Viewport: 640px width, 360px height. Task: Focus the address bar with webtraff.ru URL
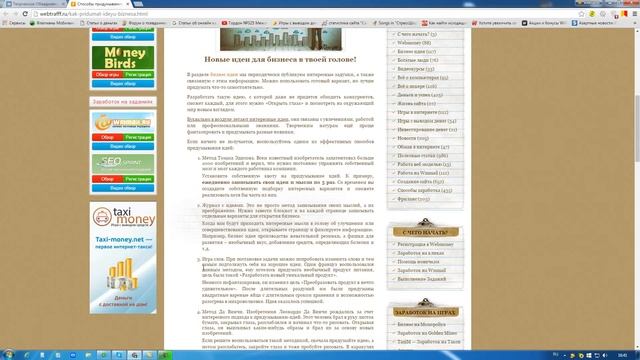[x=302, y=14]
